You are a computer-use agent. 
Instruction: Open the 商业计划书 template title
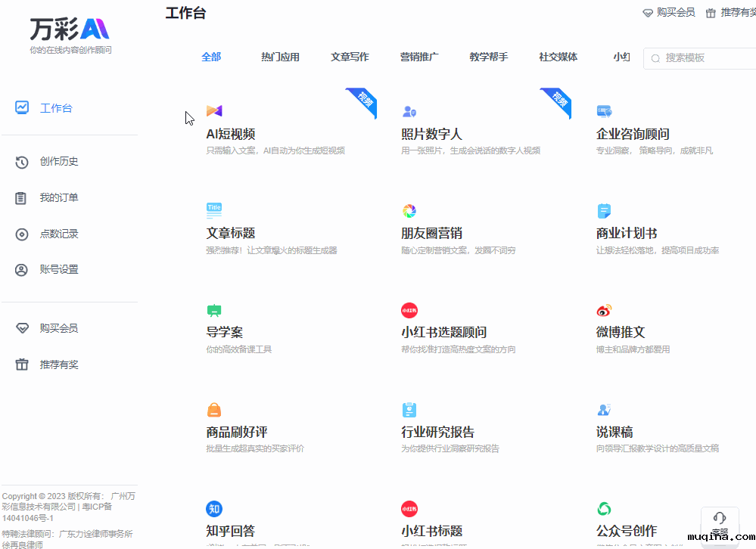coord(627,233)
